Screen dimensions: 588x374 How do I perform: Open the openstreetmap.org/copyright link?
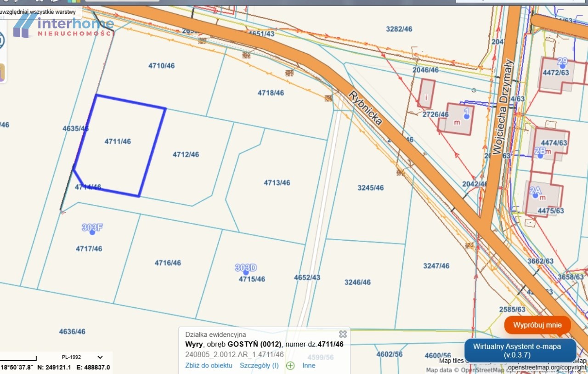548,368
